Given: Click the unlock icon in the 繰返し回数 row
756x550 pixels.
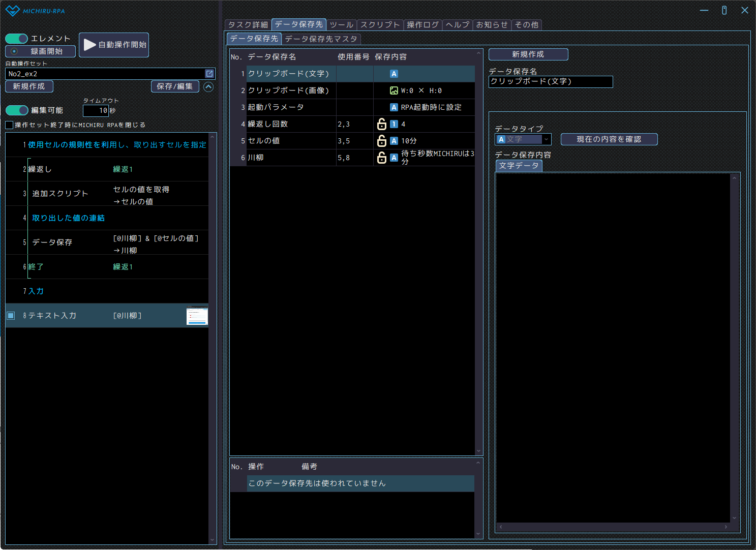Looking at the screenshot, I should pos(381,124).
